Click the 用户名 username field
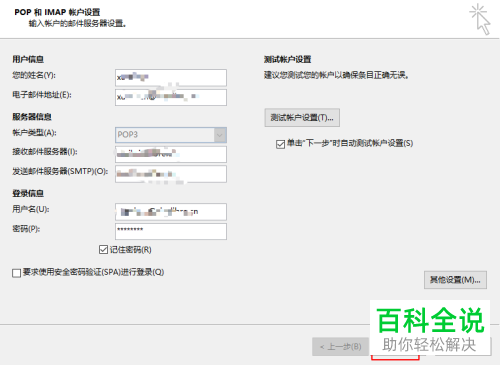Image resolution: width=500 pixels, height=365 pixels. pos(171,212)
